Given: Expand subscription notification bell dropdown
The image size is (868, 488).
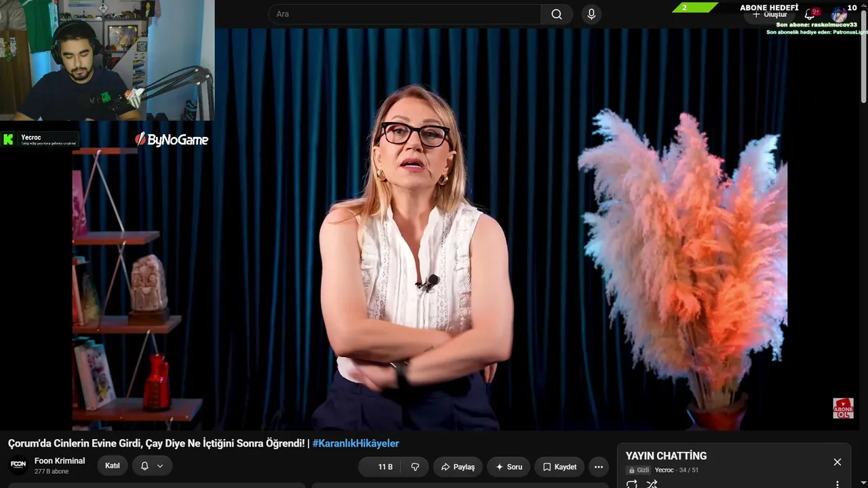Looking at the screenshot, I should pos(151,466).
